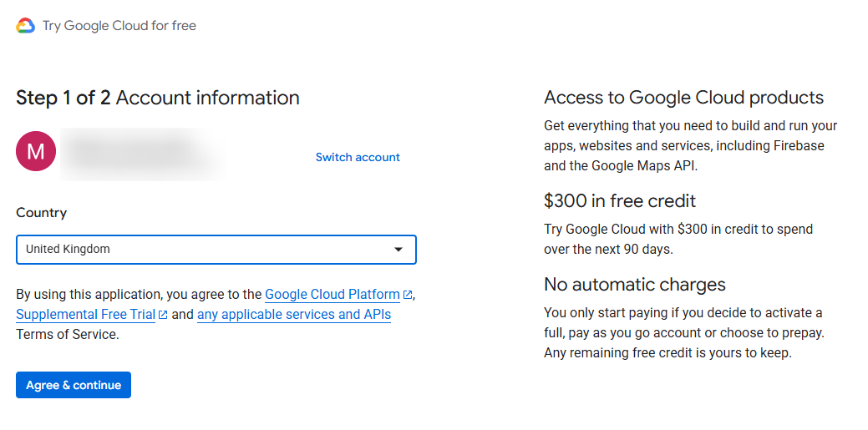This screenshot has height=430, width=868.
Task: Click the external-link icon after Google Cloud Platform
Action: tap(408, 295)
